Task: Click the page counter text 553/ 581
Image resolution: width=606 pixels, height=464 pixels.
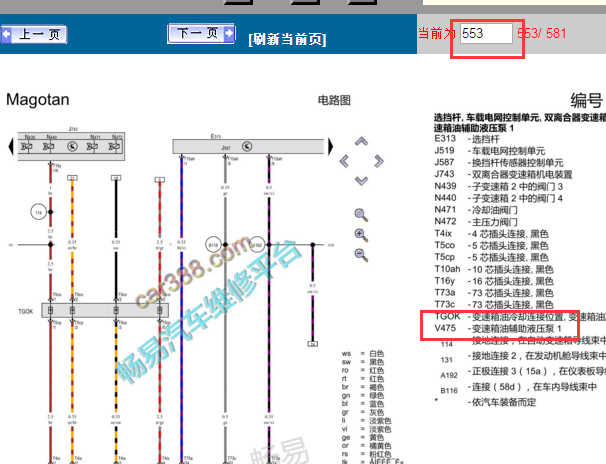Action: click(x=542, y=34)
